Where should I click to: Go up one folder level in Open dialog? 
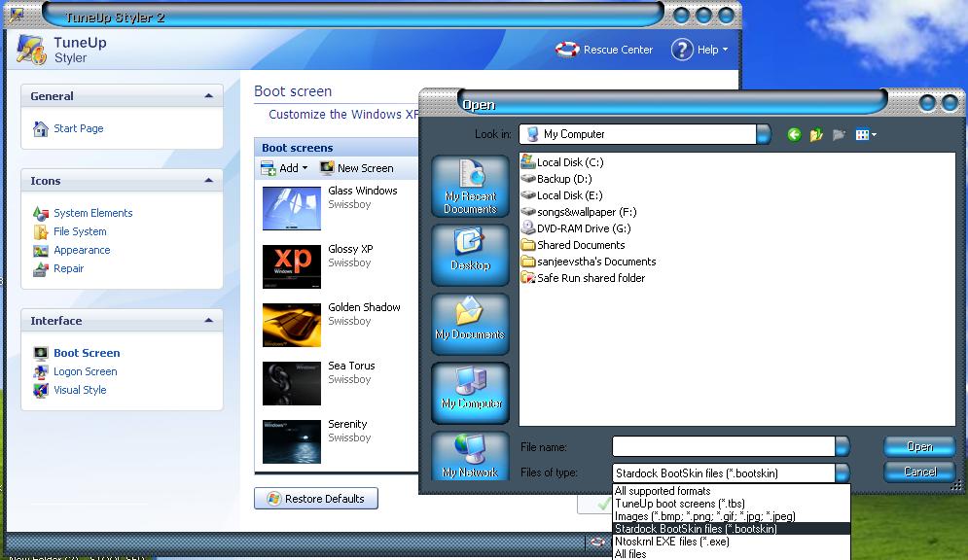(816, 134)
